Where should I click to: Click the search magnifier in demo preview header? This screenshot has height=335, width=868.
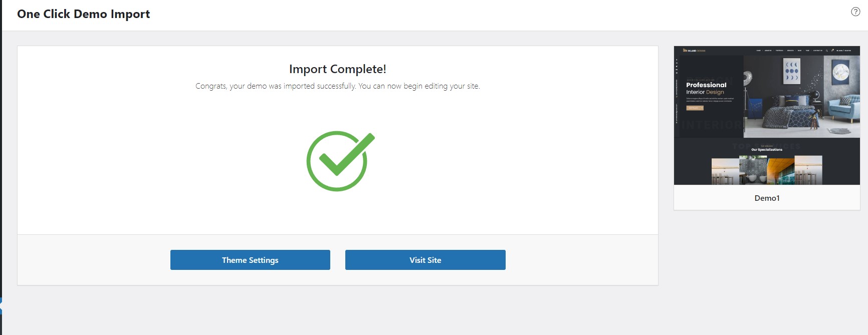tap(827, 51)
